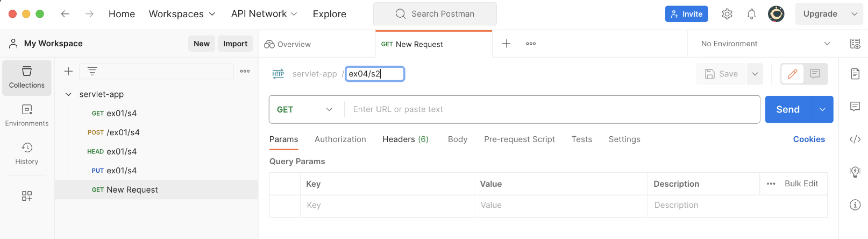
Task: Switch to edit (pencil) mode toggle
Action: pyautogui.click(x=793, y=74)
